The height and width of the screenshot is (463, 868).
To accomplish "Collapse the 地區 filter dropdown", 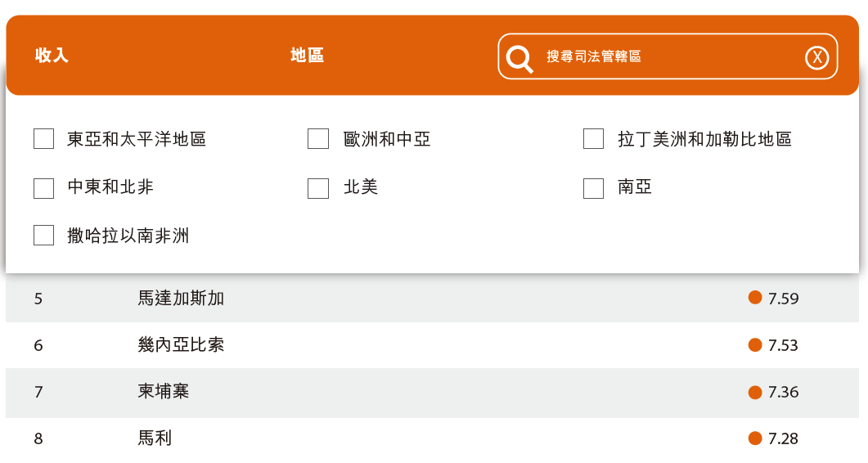I will [x=308, y=56].
